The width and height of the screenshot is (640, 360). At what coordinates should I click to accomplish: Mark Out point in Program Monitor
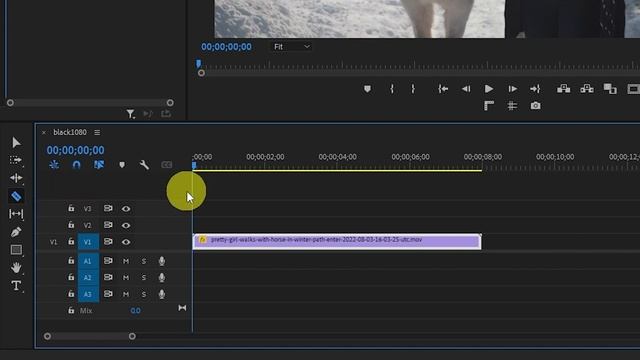click(x=413, y=89)
